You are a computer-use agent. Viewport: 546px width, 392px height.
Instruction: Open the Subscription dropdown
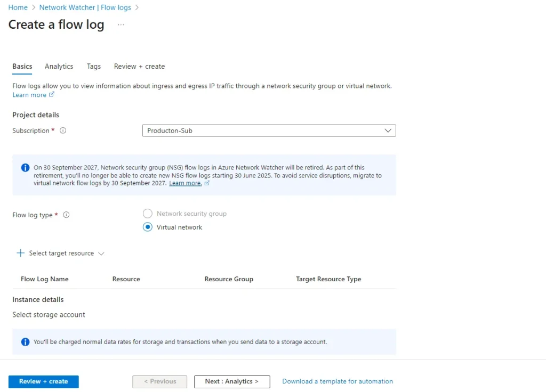point(269,130)
